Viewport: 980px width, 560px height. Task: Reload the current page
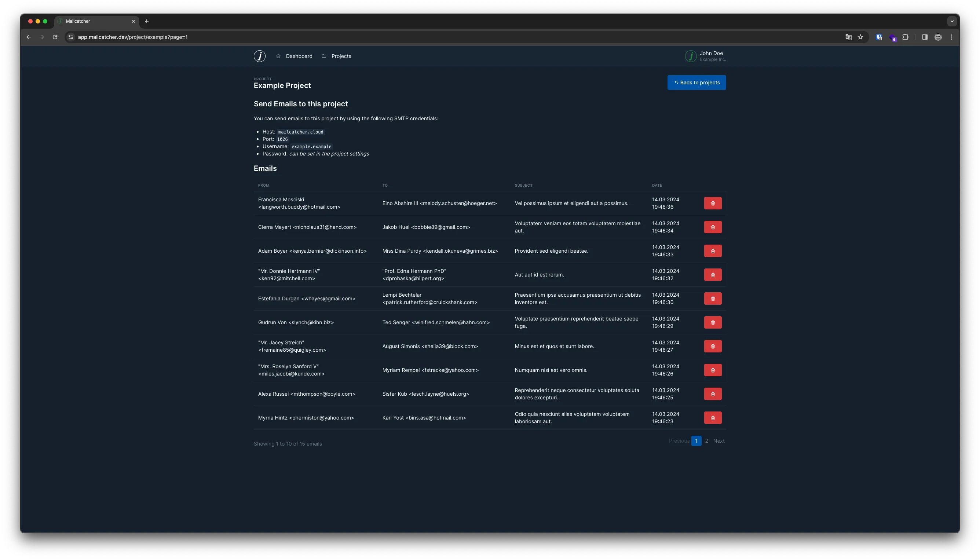[x=55, y=37]
